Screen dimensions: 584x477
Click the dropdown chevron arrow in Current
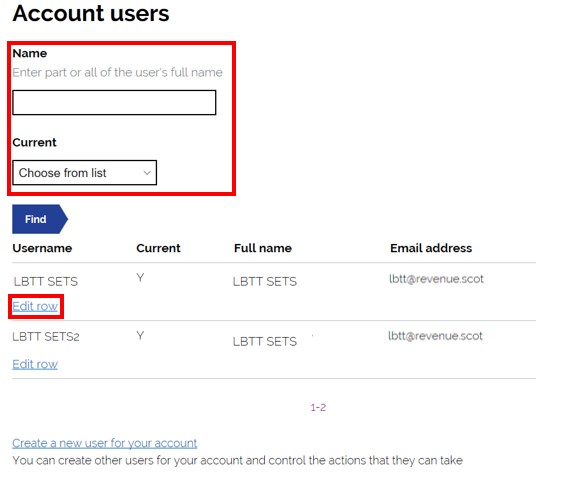click(x=147, y=173)
